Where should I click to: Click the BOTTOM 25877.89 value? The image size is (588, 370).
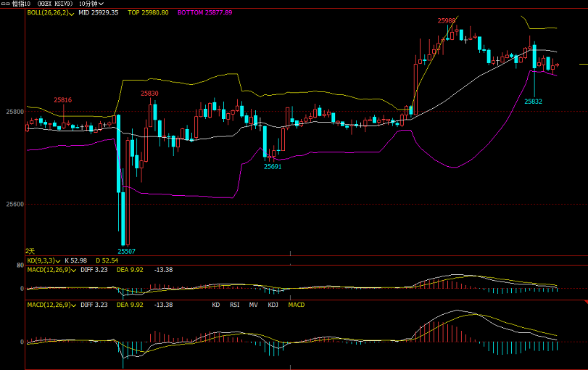click(x=204, y=12)
